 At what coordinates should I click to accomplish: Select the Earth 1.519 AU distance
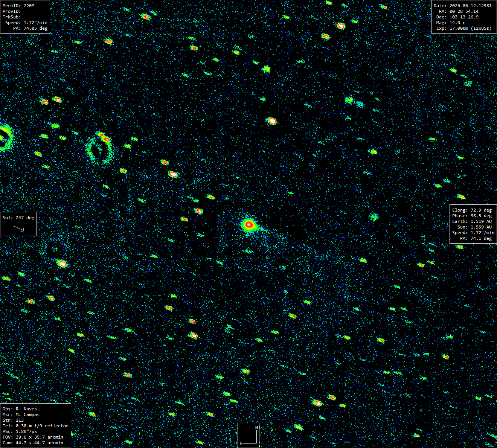tap(472, 221)
